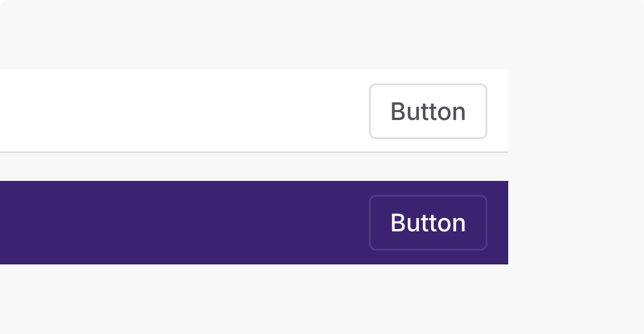
Task: Select the outlined light-themed Button
Action: [428, 111]
